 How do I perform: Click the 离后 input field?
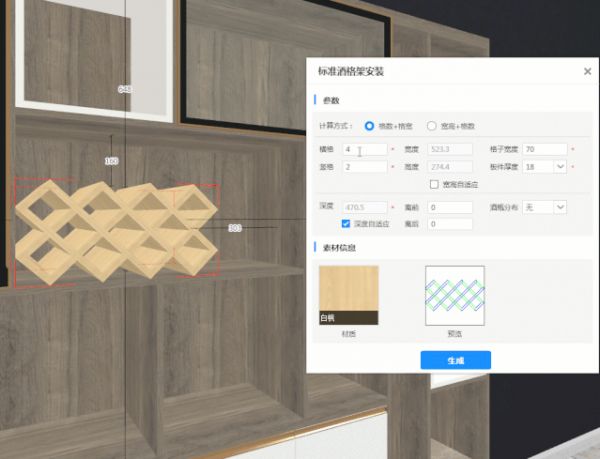click(x=449, y=224)
